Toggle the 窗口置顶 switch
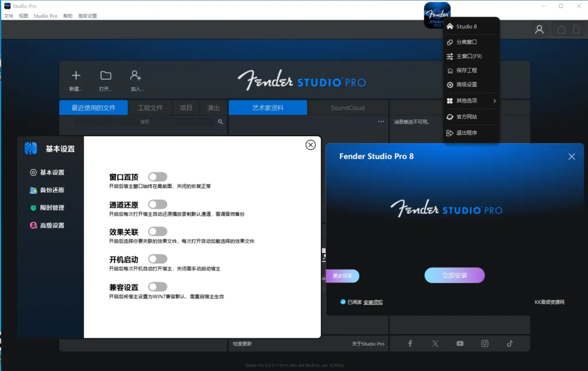 click(x=157, y=177)
